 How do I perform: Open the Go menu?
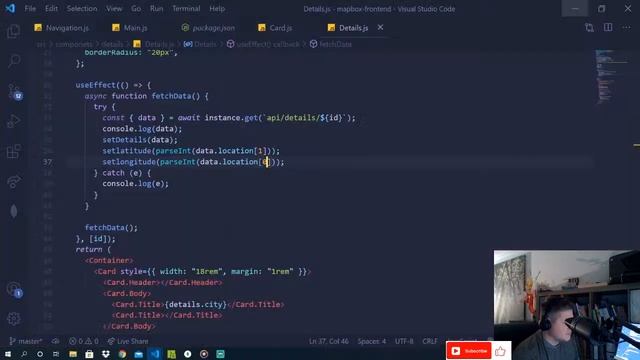point(136,9)
